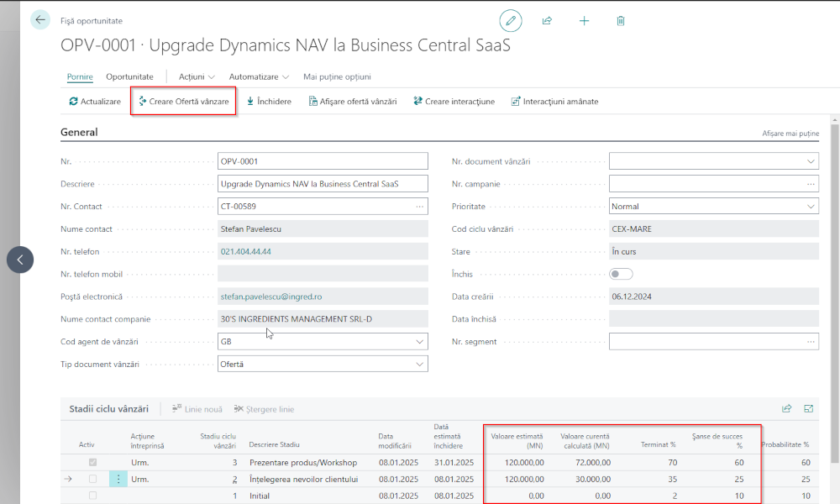The image size is (840, 504).
Task: Toggle the Închis switch
Action: (621, 274)
